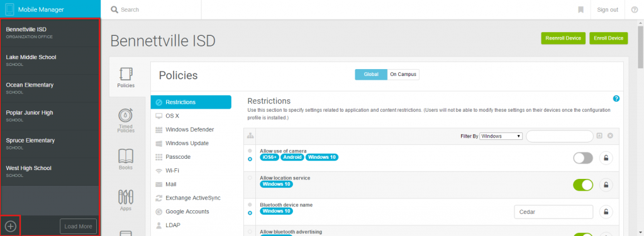644x236 pixels.
Task: Click the Bluetooth device name field containing Cedar
Action: point(553,212)
